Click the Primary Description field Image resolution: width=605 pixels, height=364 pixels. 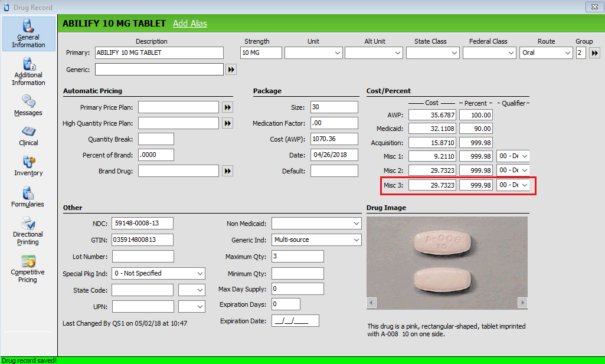point(159,53)
